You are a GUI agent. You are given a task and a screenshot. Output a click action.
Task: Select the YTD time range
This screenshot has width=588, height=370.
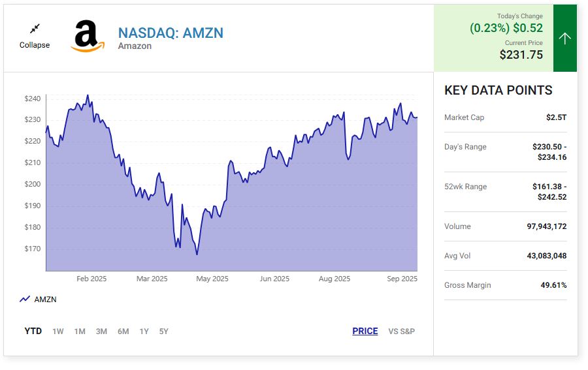point(33,331)
